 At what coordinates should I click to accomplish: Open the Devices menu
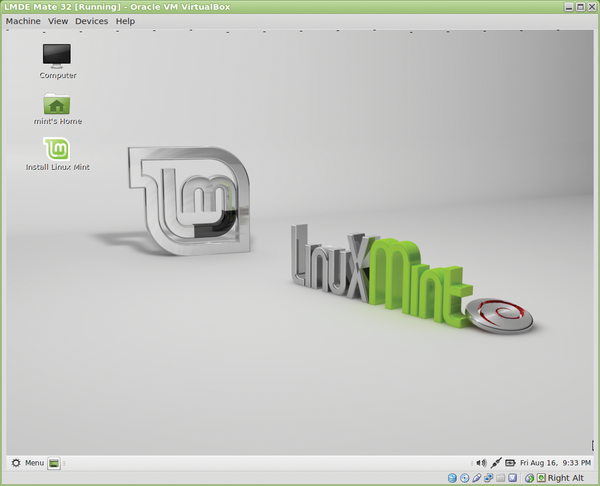[91, 21]
